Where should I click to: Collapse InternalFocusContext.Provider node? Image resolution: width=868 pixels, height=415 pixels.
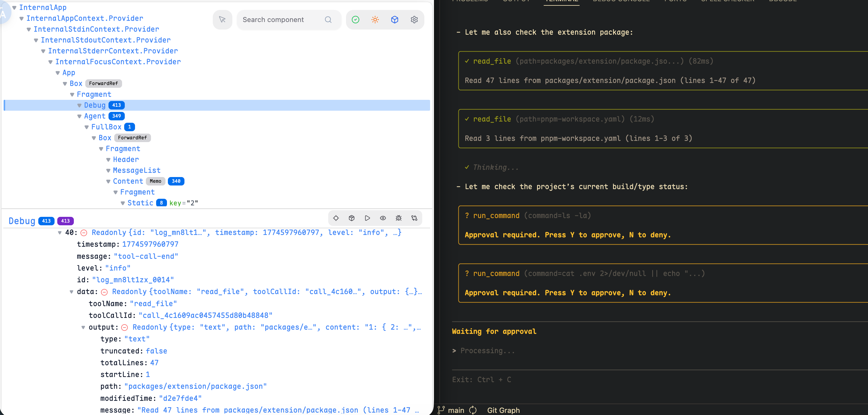click(x=51, y=62)
